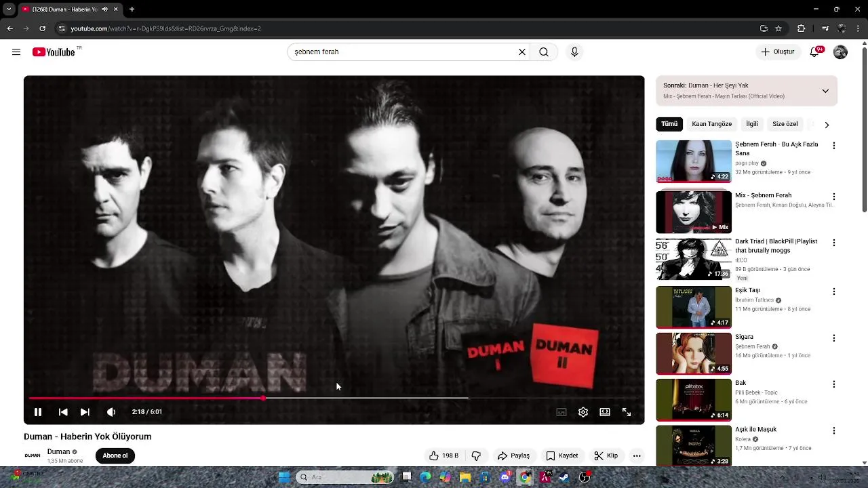Open Discord from the taskbar
868x488 pixels.
click(x=505, y=477)
